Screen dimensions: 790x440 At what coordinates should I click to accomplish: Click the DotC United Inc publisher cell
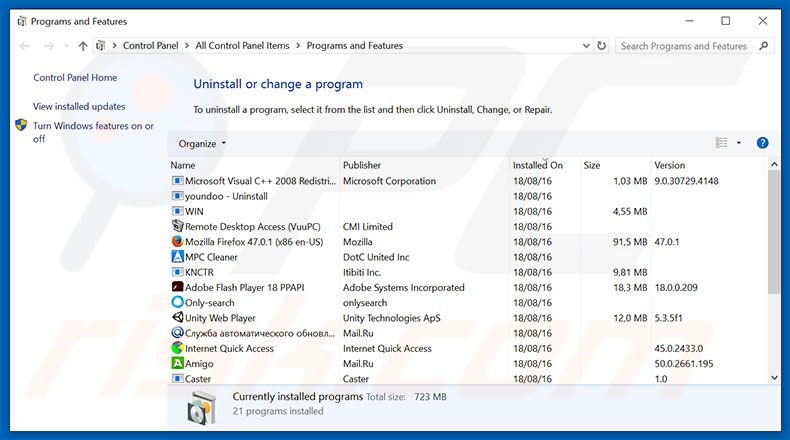click(376, 257)
